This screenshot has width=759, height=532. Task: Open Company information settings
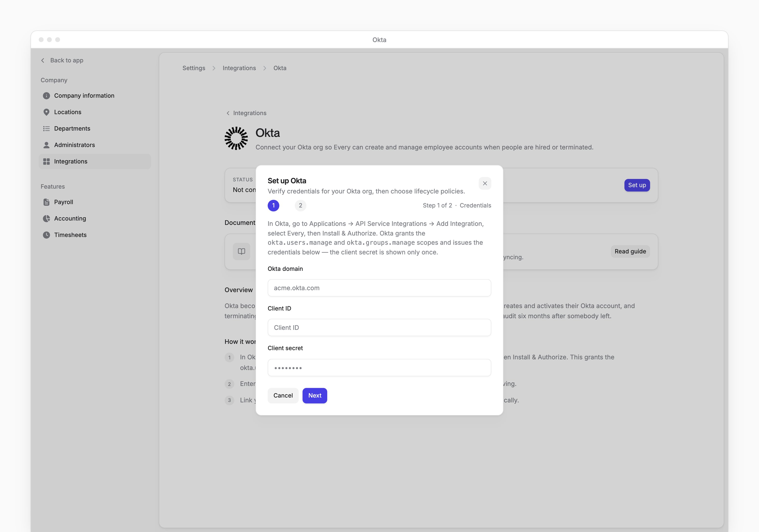(95, 96)
